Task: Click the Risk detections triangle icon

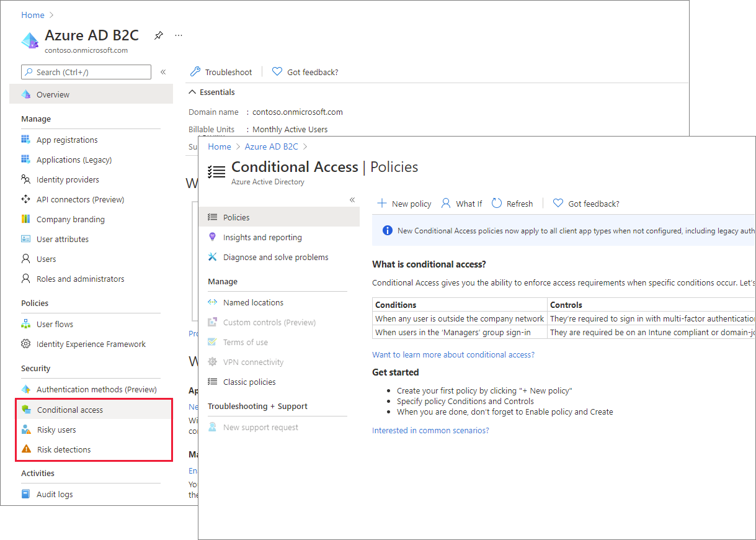Action: [x=25, y=449]
